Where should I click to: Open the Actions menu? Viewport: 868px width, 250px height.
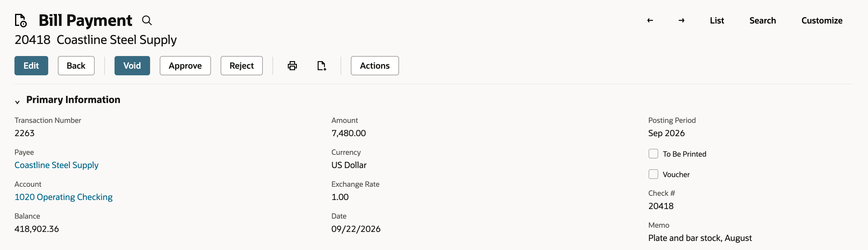coord(375,66)
